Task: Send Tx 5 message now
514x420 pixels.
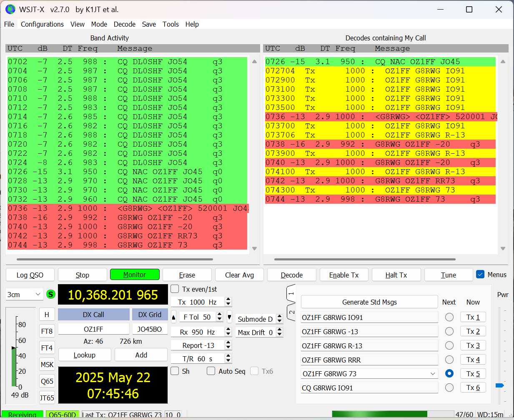Action: (x=473, y=374)
